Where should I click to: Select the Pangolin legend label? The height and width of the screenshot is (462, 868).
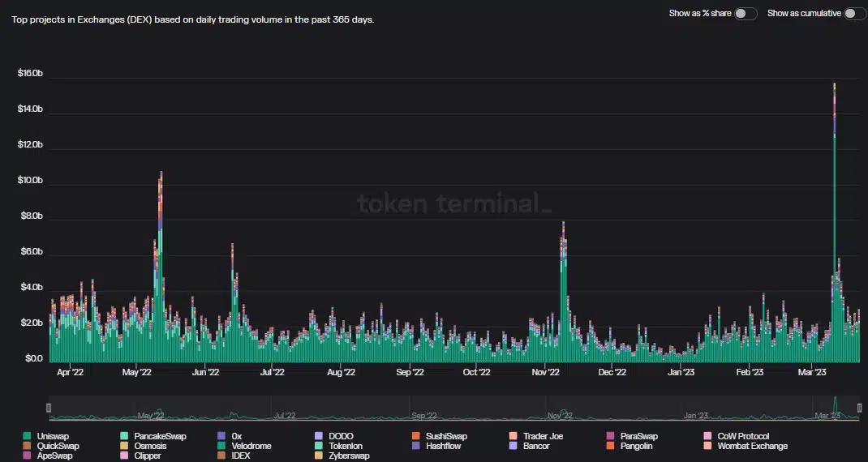pyautogui.click(x=637, y=446)
